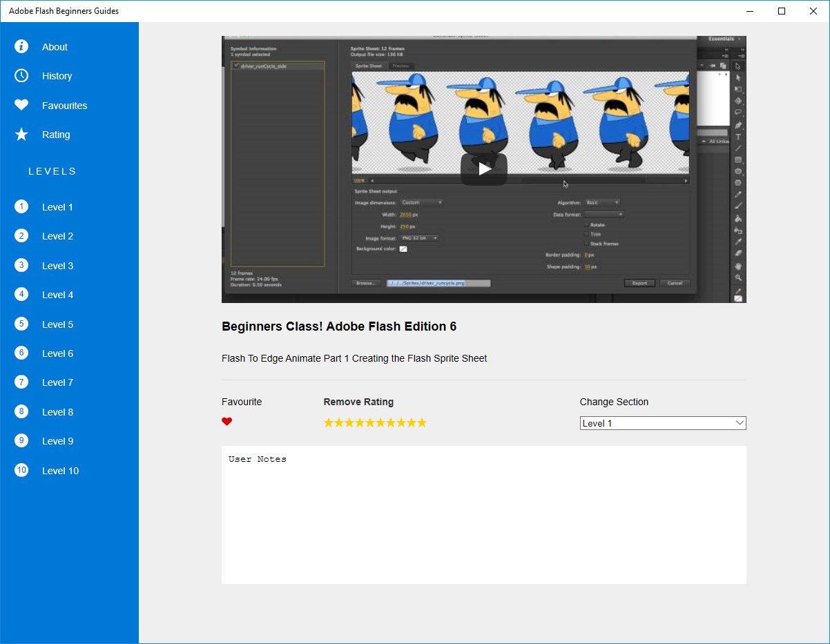Select Level 2 in the sidebar
Viewport: 830px width, 644px height.
click(x=57, y=236)
